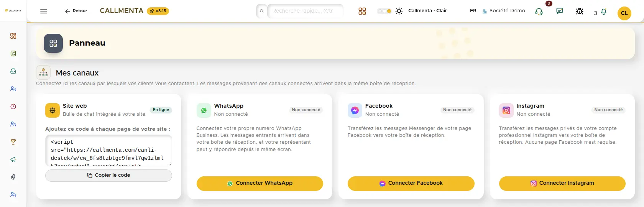
Task: Open the CL user avatar menu
Action: pos(624,13)
